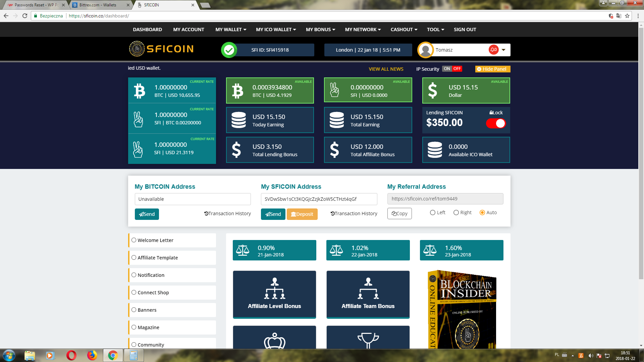This screenshot has width=644, height=362.
Task: Click hand icon in SFI to USD rate card
Action: coord(138,149)
